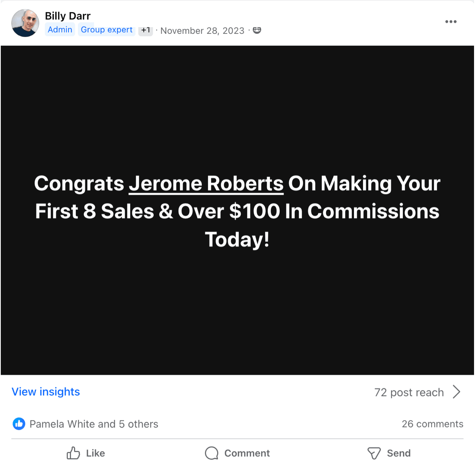Viewport: 476px width, 469px height.
Task: Open the three-dot post options menu
Action: coord(450,22)
